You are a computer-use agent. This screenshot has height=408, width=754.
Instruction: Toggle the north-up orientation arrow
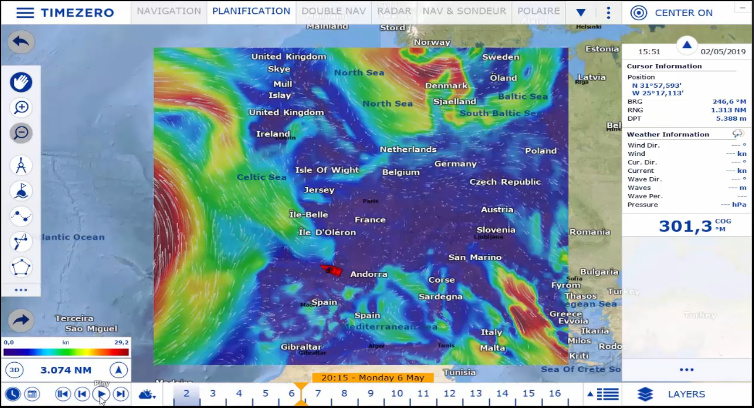click(118, 370)
